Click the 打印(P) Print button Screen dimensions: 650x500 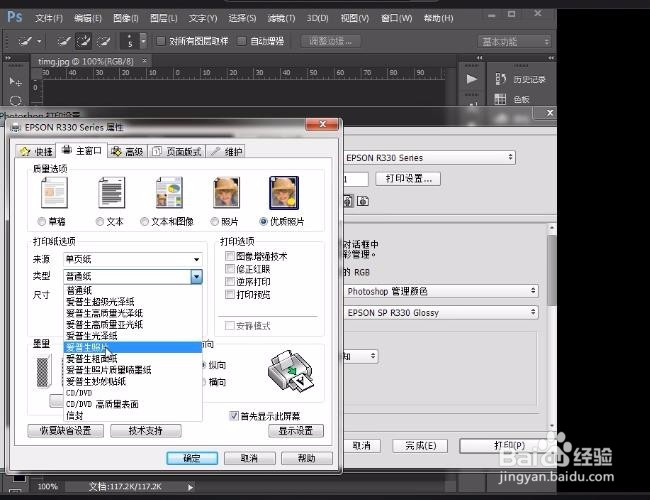[509, 446]
